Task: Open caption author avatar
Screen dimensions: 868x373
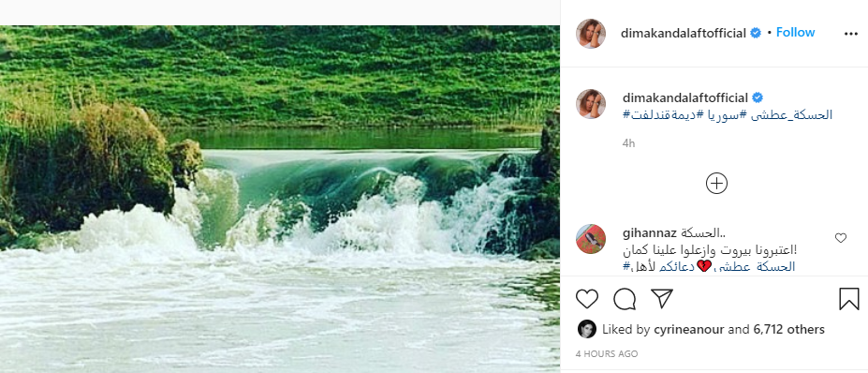Action: point(591,104)
